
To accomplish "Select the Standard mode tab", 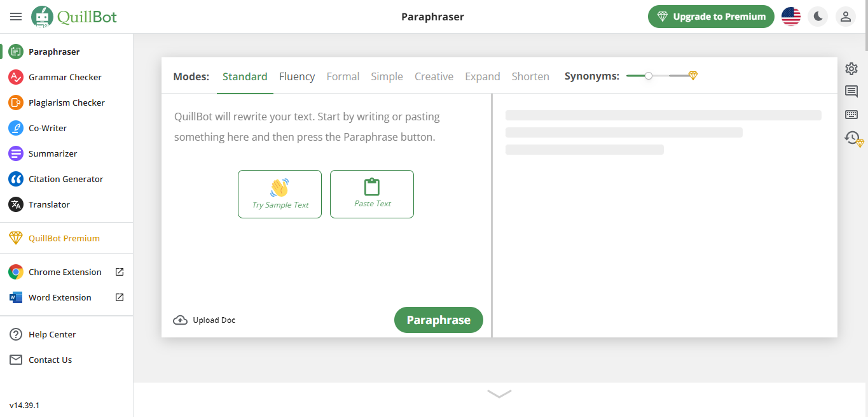I will 245,76.
